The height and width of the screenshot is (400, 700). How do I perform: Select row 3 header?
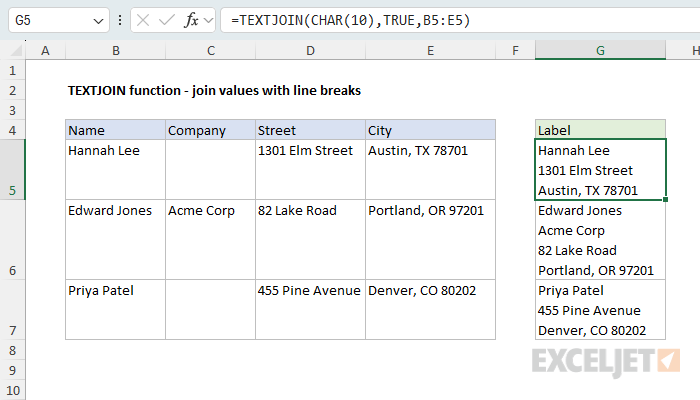12,110
